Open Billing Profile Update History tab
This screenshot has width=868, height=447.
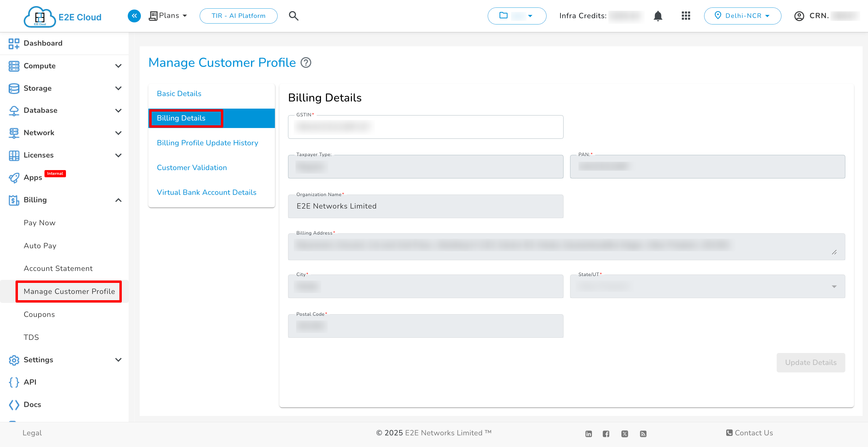(212, 143)
